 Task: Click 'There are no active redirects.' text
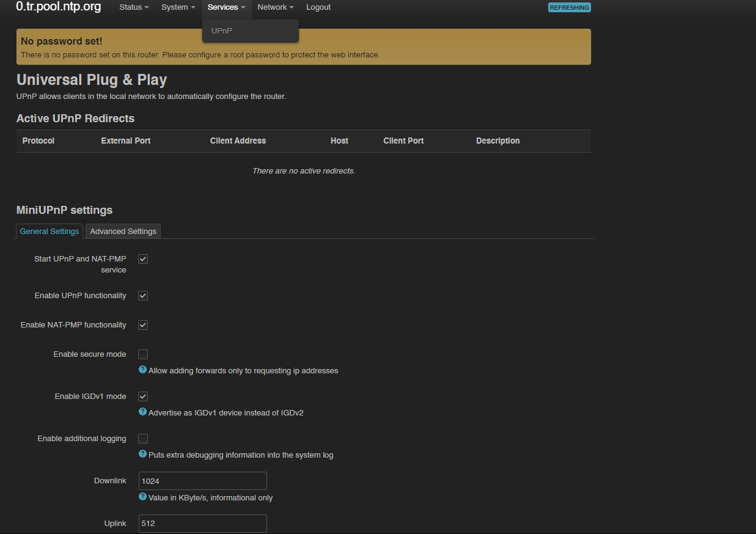tap(304, 170)
